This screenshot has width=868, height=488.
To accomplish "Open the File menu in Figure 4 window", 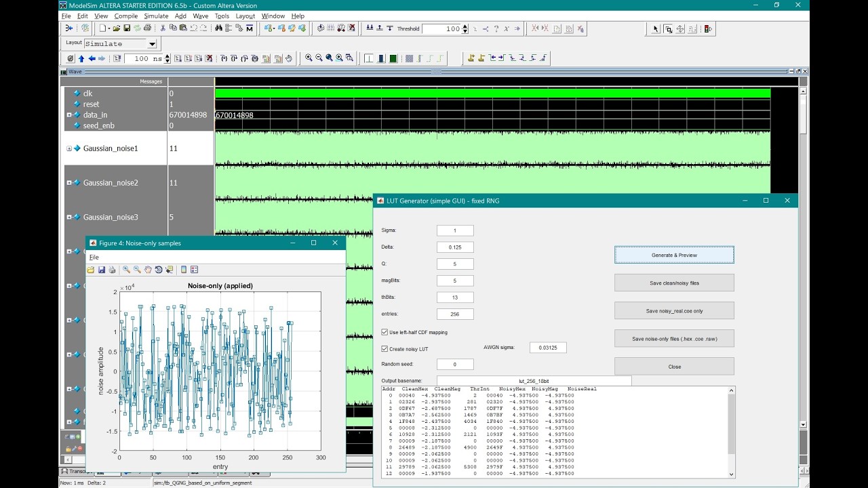I will pos(94,257).
